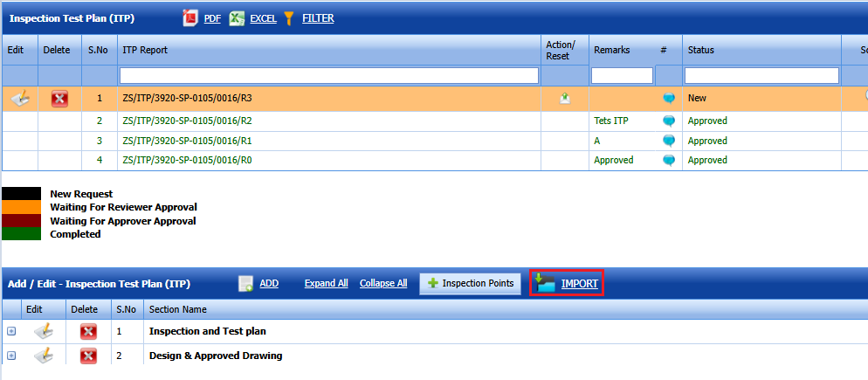The width and height of the screenshot is (868, 380).
Task: Click the PDF export icon
Action: [x=190, y=18]
